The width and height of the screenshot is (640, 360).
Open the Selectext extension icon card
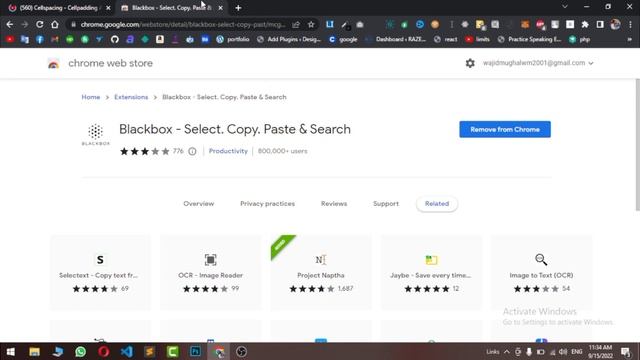pyautogui.click(x=100, y=260)
